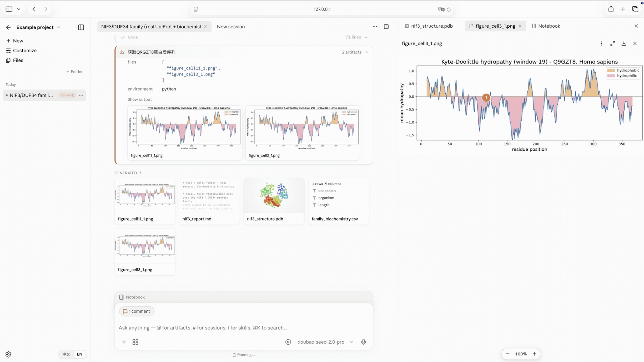
Task: Open nif3_structure.pdb generated card
Action: pos(274,201)
